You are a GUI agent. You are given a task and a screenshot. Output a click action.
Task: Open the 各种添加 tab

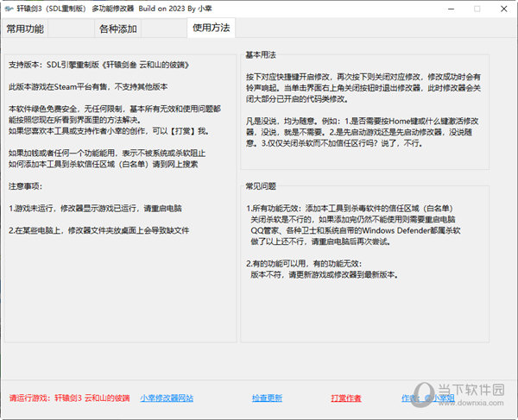[118, 28]
